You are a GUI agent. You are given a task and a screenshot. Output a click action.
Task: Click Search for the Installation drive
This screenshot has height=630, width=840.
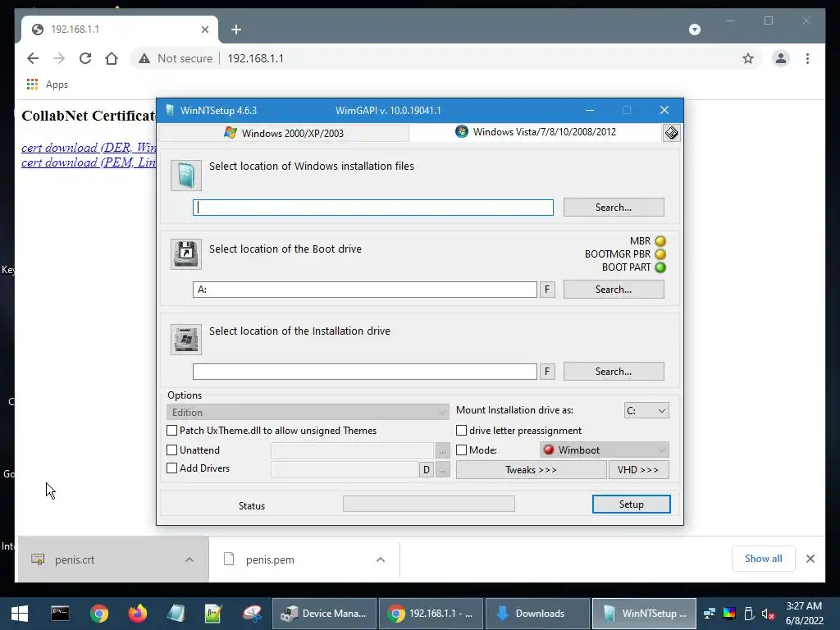[614, 372]
